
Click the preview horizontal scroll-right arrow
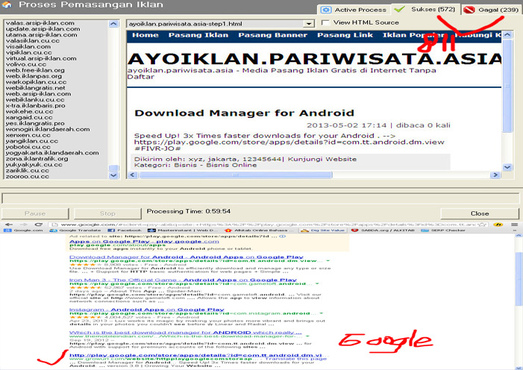tap(495, 175)
